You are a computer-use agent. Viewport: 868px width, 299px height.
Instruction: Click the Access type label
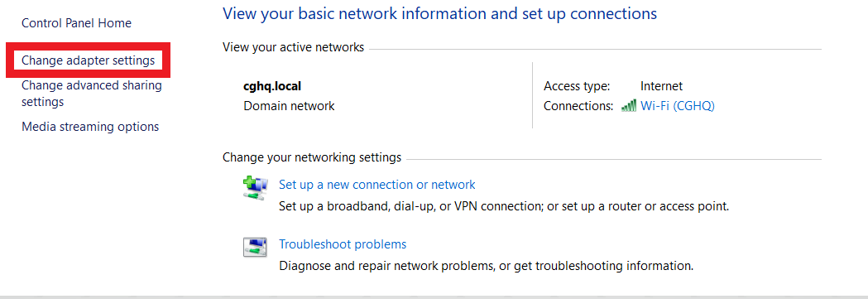point(577,86)
